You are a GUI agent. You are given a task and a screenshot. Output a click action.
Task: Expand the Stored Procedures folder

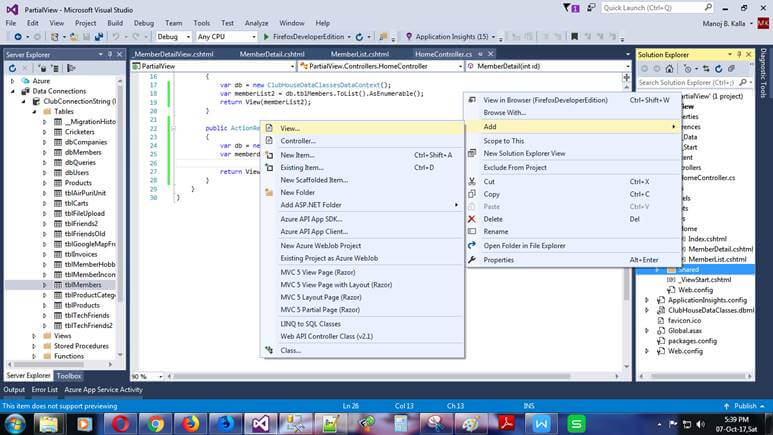[34, 346]
